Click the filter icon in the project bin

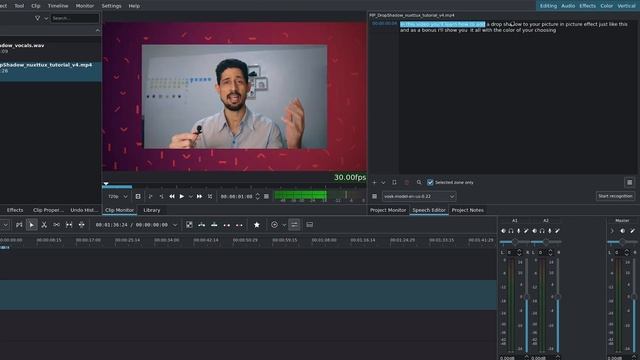point(38,18)
